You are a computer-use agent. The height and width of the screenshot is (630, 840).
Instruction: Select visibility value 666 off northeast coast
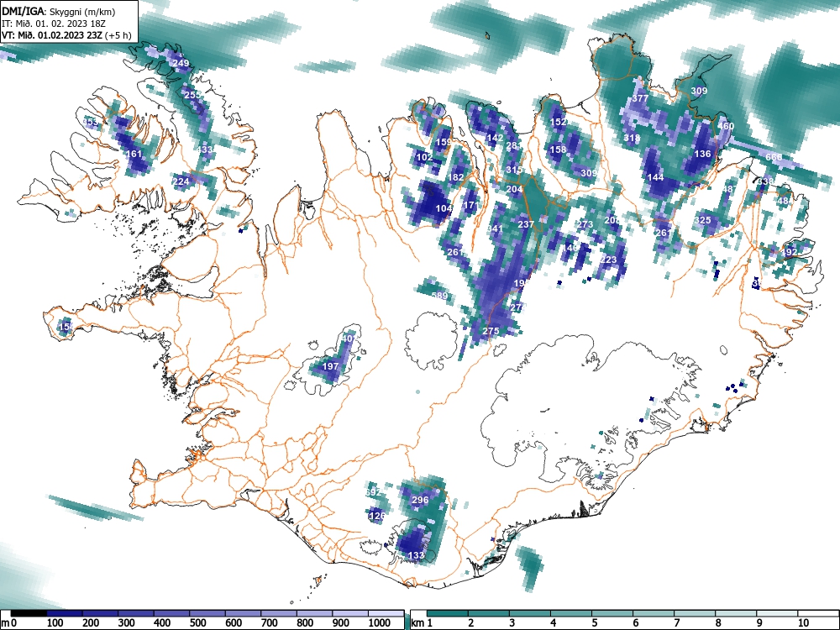click(x=774, y=158)
